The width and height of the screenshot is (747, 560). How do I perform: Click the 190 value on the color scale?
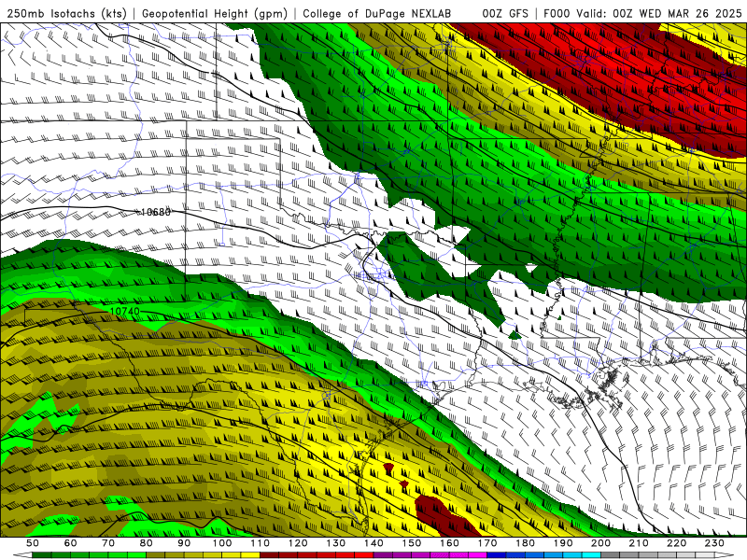point(563,543)
